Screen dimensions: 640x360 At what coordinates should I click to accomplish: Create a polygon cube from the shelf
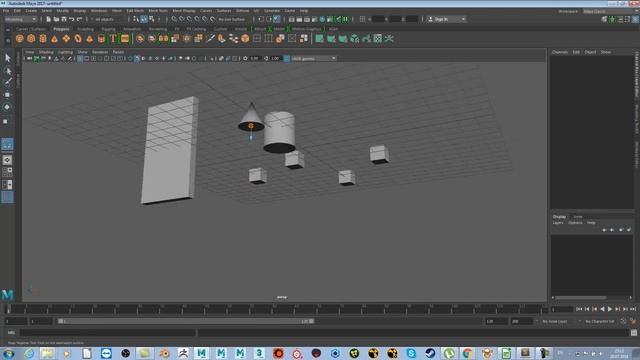[x=31, y=39]
